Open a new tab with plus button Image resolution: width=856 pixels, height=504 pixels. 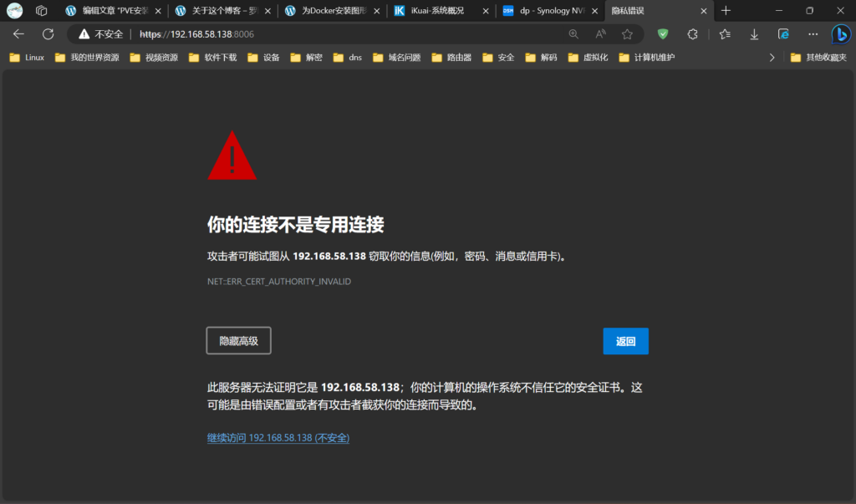coord(726,11)
